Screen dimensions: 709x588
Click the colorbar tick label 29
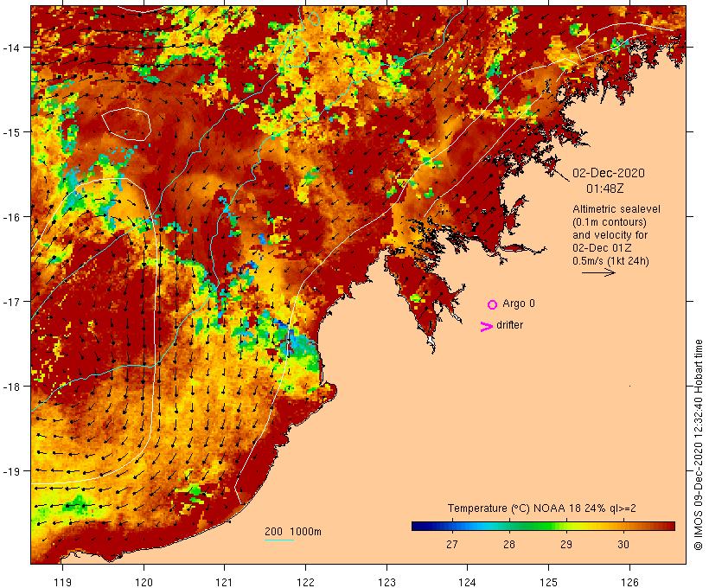coord(566,545)
